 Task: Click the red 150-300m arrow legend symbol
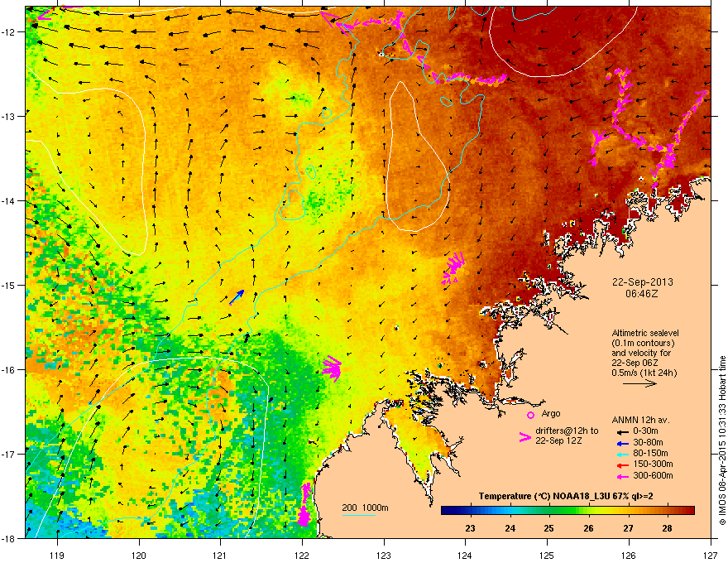622,464
